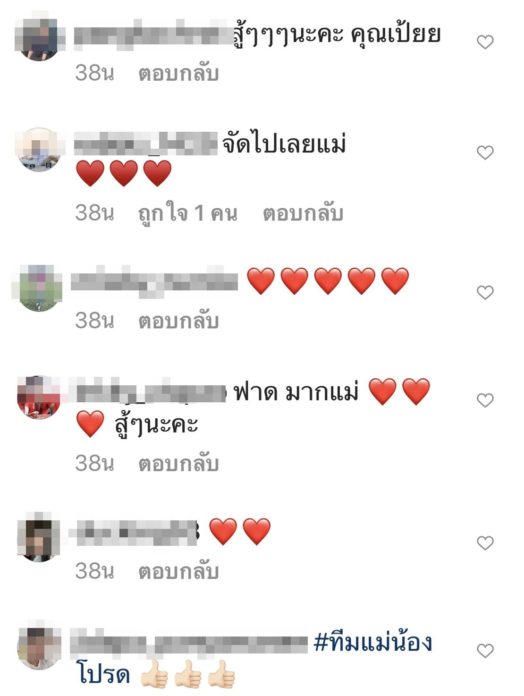Screen dimensions: 524x696
Task: Open 'ถูกใจ 1 คน' likes list
Action: pos(187,213)
